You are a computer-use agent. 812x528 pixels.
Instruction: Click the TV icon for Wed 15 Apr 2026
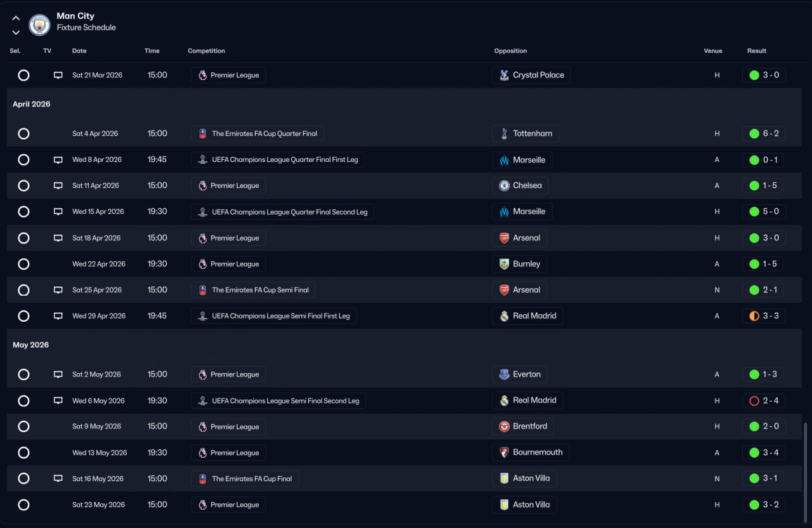point(58,212)
